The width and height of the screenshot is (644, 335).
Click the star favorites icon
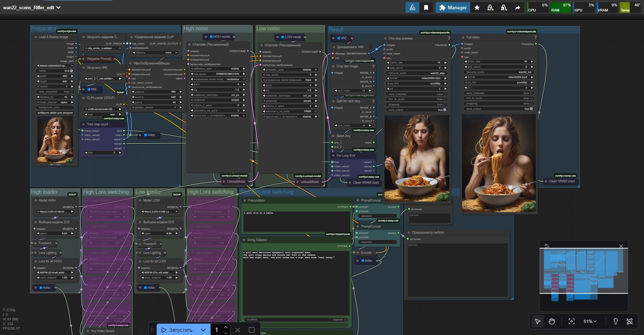[477, 7]
